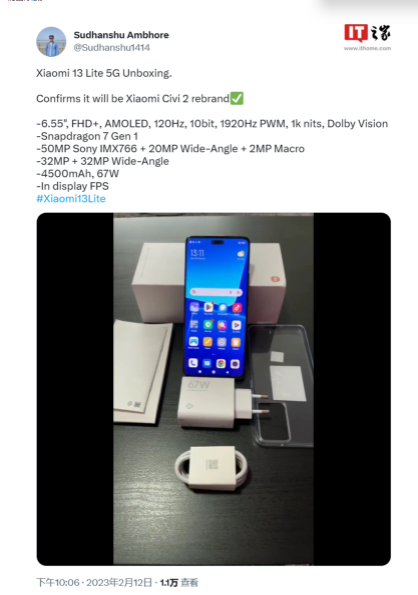Click the Snapdragon 7 Gen 1 line
Screen dimensions: 418x595
click(87, 136)
